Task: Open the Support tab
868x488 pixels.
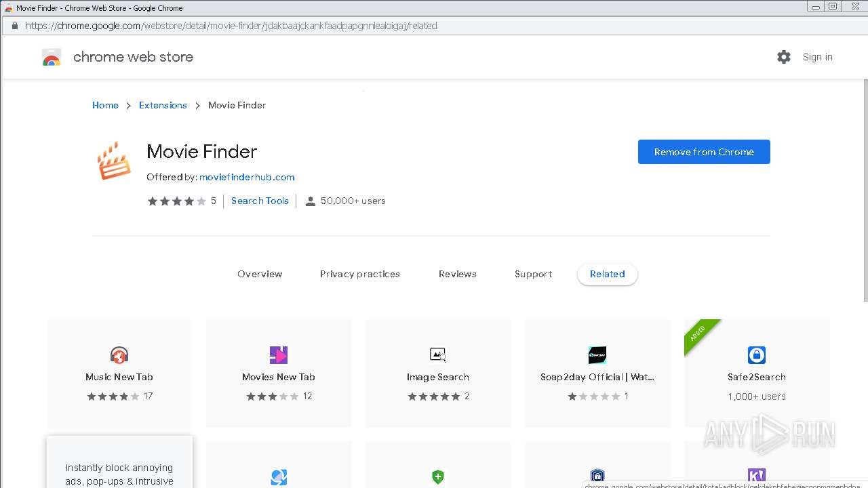Action: coord(534,274)
